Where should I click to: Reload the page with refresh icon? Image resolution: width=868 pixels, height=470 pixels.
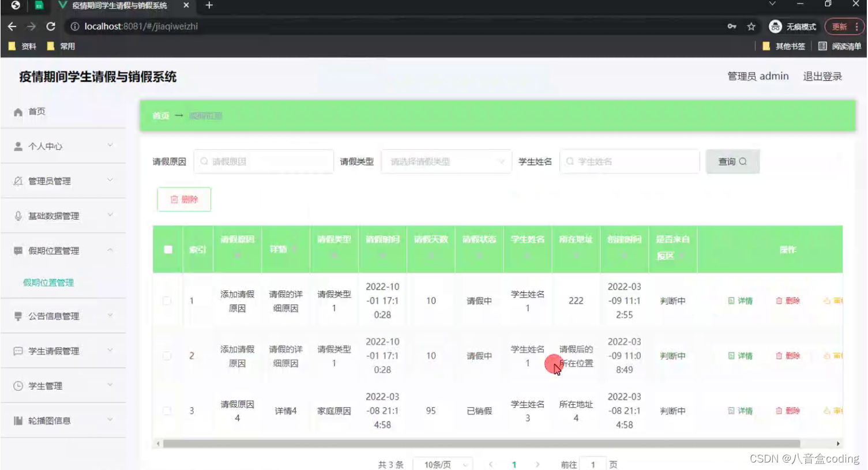click(x=51, y=27)
